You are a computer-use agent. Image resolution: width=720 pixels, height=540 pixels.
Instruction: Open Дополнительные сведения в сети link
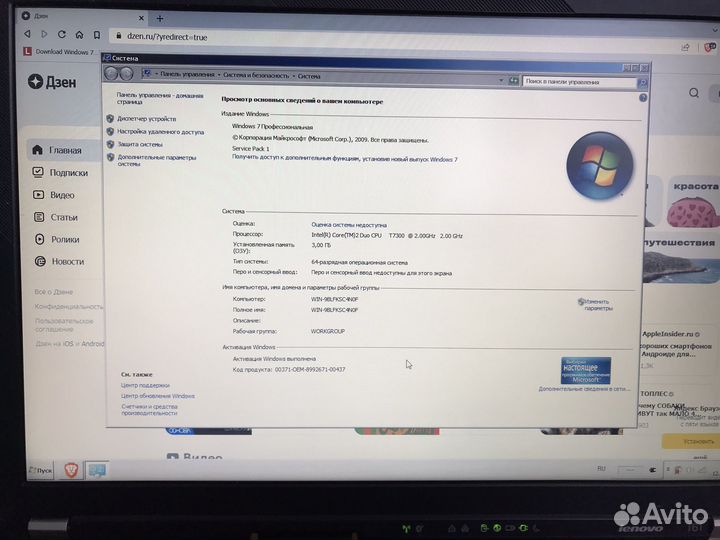584,389
